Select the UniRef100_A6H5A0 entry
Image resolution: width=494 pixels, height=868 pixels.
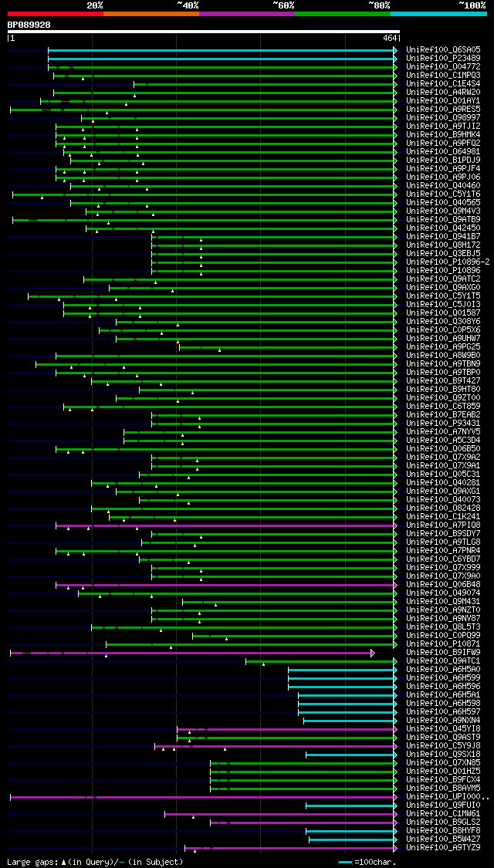(443, 669)
